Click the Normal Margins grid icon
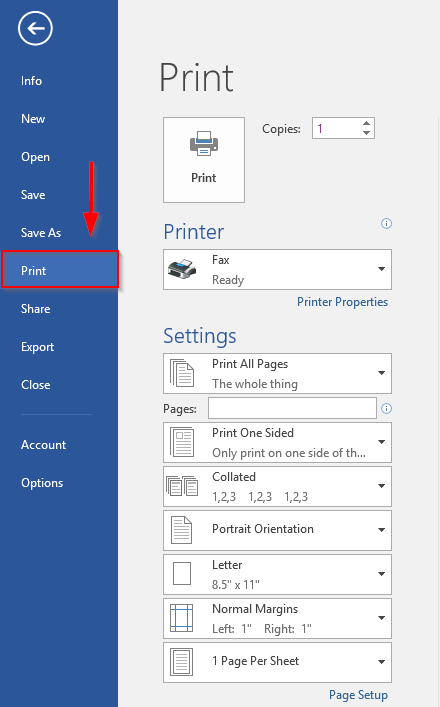This screenshot has height=707, width=440. point(182,618)
